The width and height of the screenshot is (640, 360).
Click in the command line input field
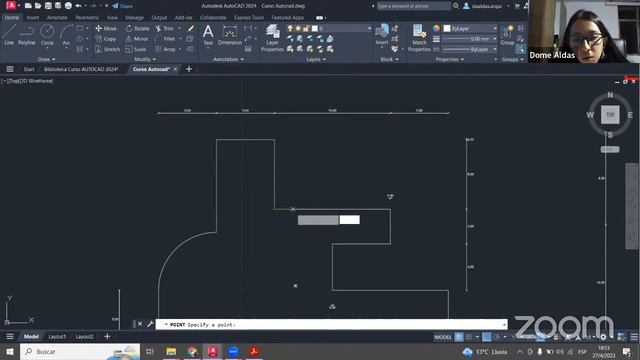click(x=331, y=324)
